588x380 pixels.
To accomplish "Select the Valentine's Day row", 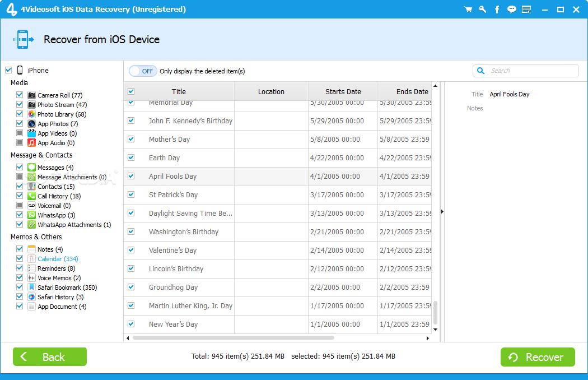I will click(278, 250).
